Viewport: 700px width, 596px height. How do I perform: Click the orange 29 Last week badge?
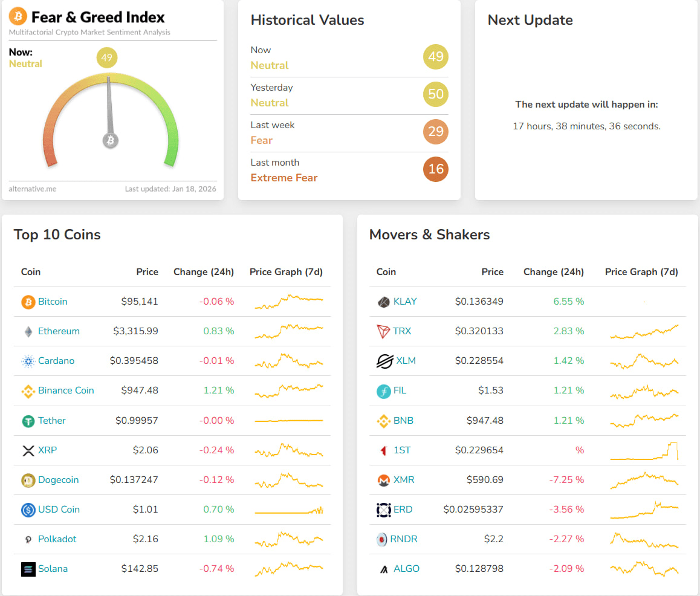[x=436, y=132]
